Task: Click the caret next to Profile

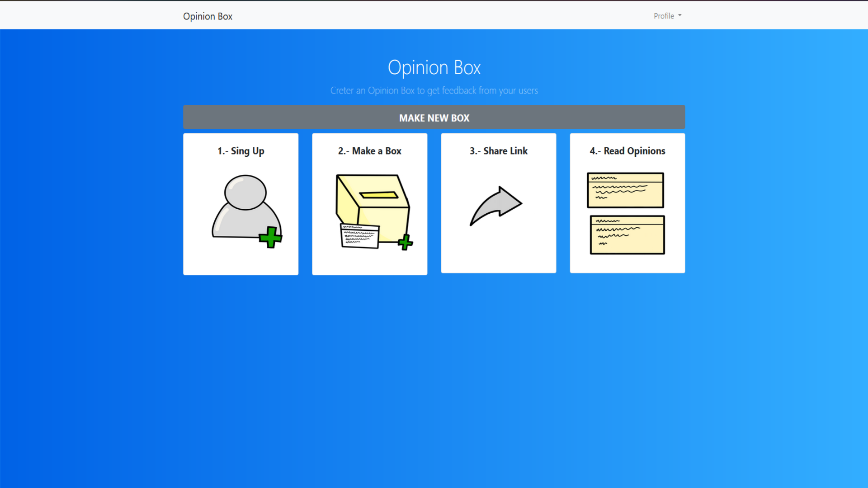Action: tap(679, 15)
